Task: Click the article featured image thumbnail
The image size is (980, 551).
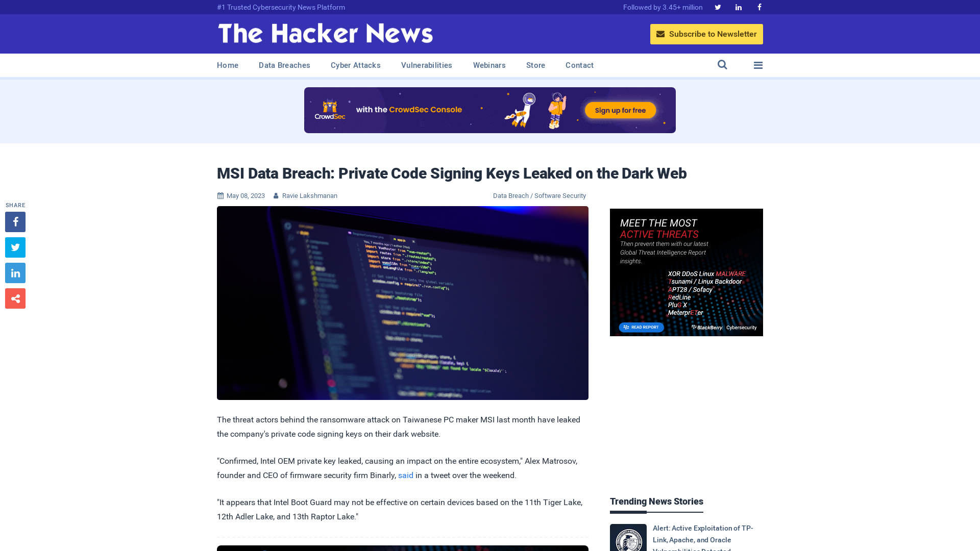Action: pos(403,303)
